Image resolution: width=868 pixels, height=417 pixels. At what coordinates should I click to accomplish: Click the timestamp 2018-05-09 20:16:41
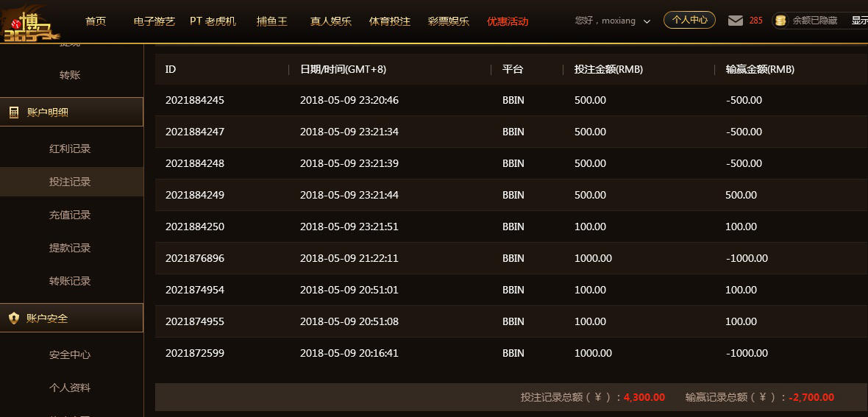tap(349, 353)
